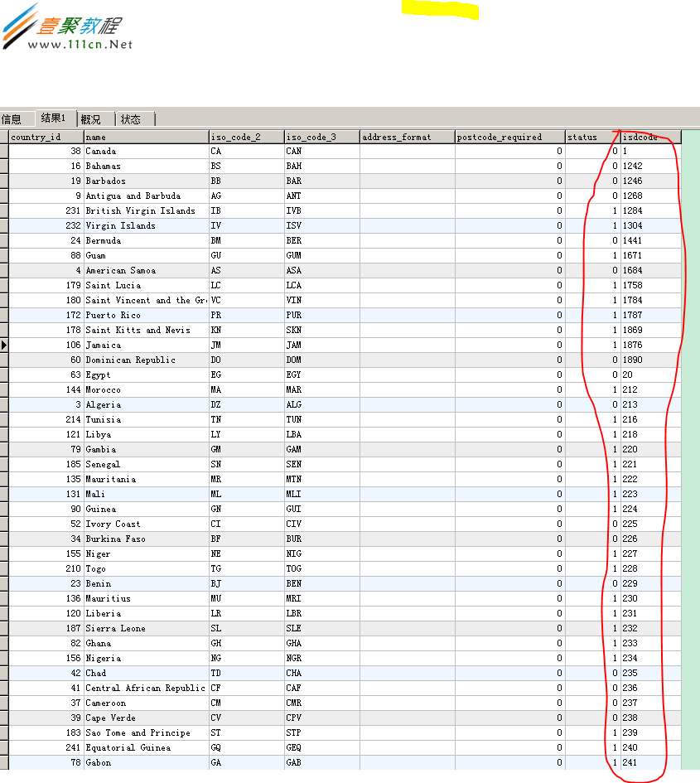Open the 概况 tab

pyautogui.click(x=91, y=119)
